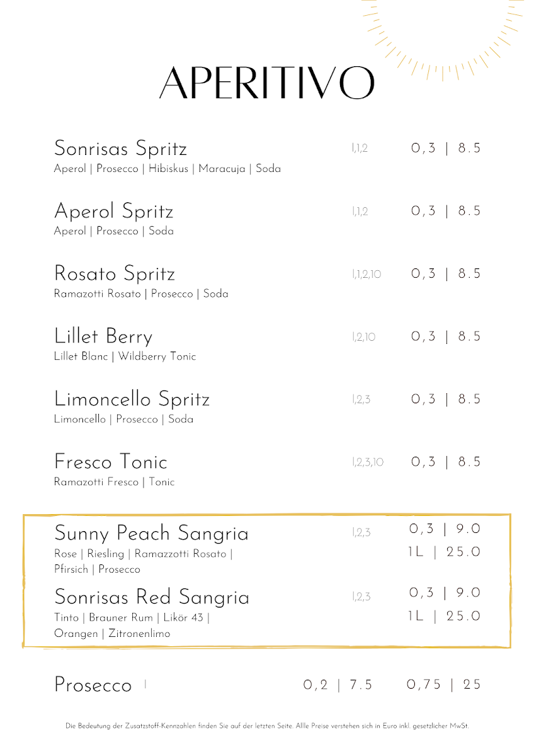Click Sonrisas Red Sangria 0,3 price
This screenshot has width=534, height=756.
pos(445,593)
